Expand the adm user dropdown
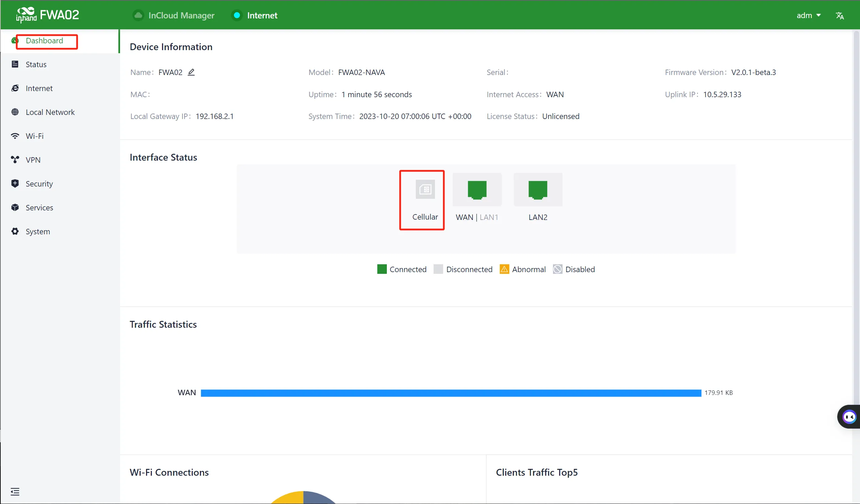 [808, 15]
